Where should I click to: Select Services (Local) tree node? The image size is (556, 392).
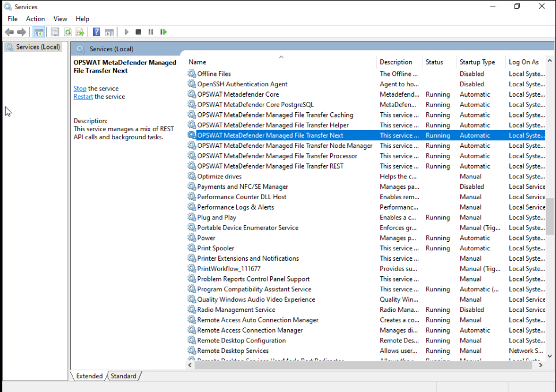[x=33, y=47]
